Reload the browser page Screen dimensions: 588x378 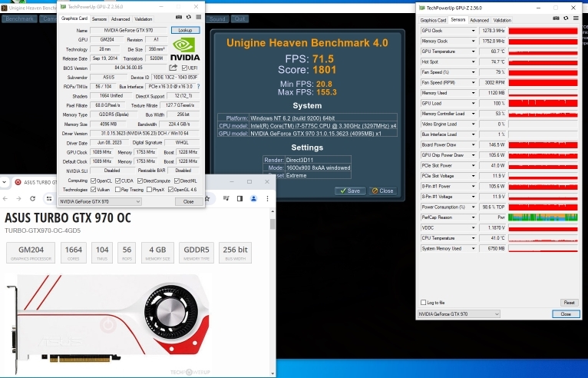click(x=33, y=198)
